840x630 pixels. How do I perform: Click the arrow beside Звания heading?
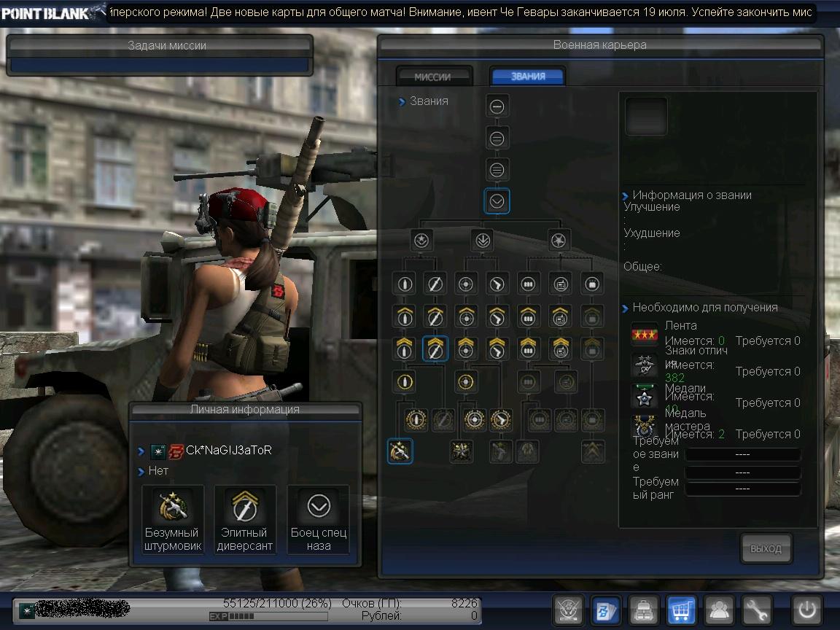point(402,101)
